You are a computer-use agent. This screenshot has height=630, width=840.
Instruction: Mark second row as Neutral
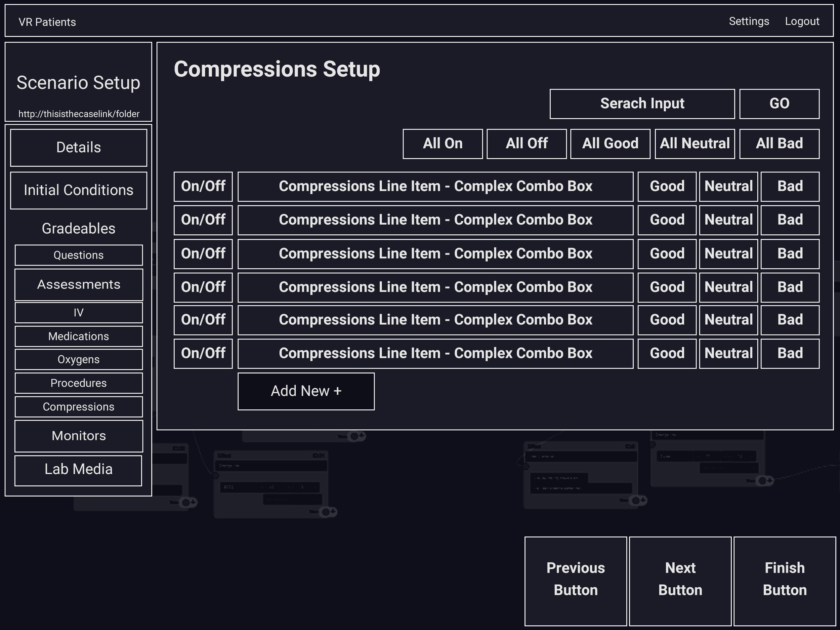(728, 220)
